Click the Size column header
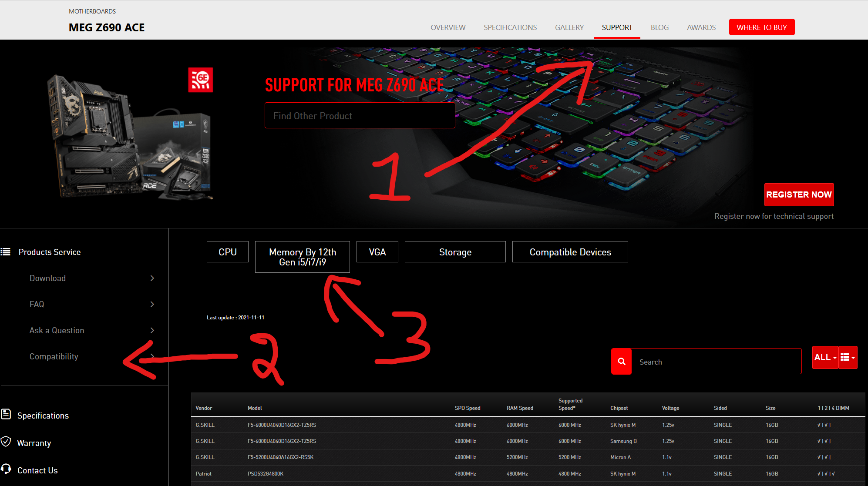This screenshot has width=868, height=486. [770, 408]
